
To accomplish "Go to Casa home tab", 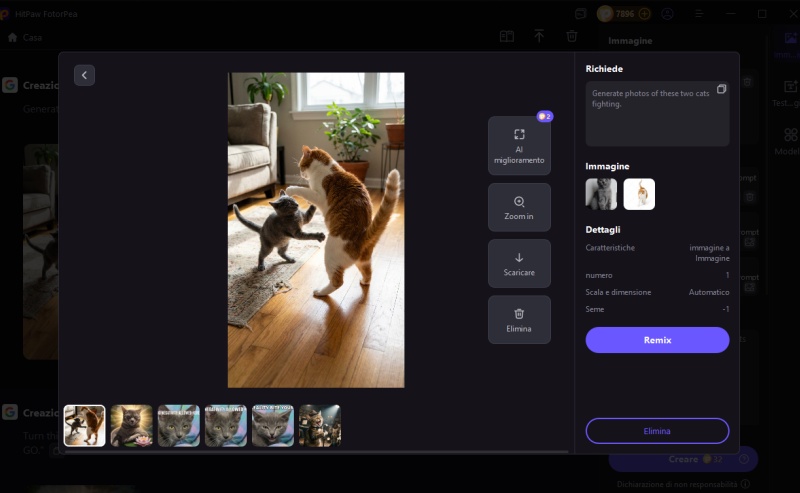I will point(25,37).
